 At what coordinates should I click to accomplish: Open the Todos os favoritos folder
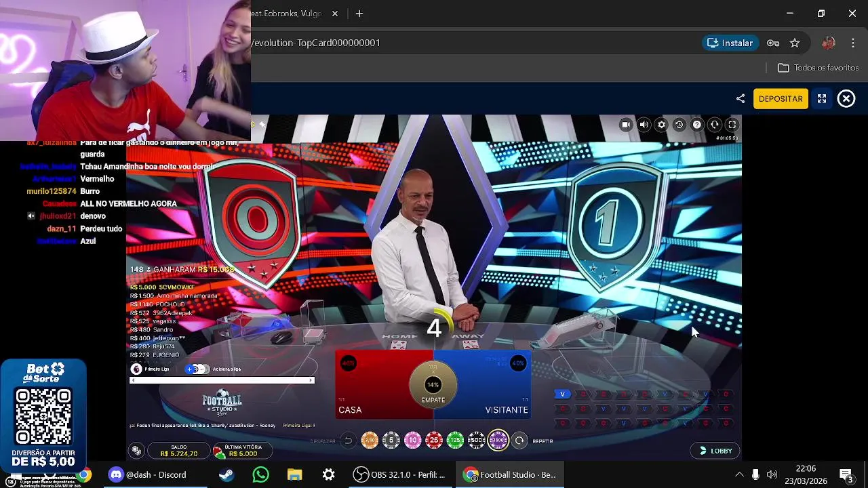click(x=818, y=68)
